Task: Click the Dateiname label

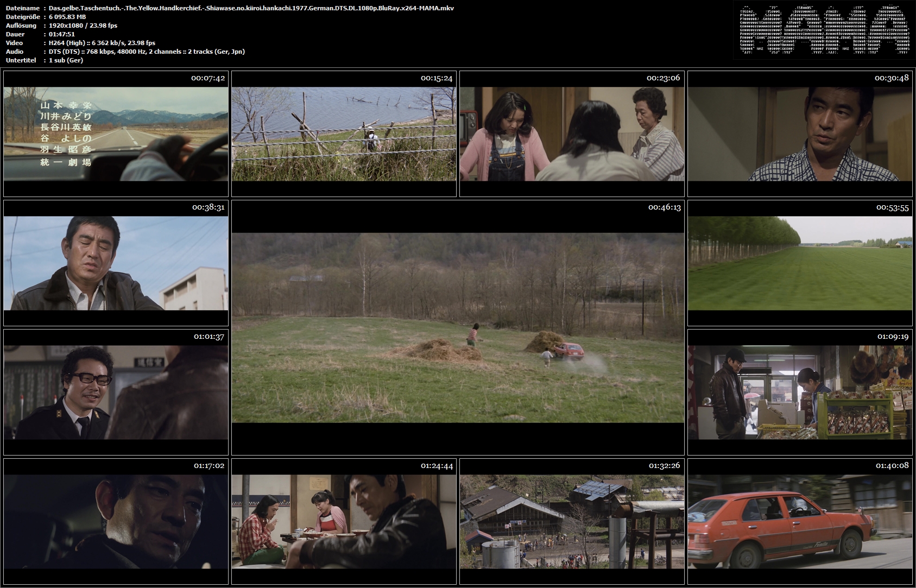Action: [x=23, y=8]
